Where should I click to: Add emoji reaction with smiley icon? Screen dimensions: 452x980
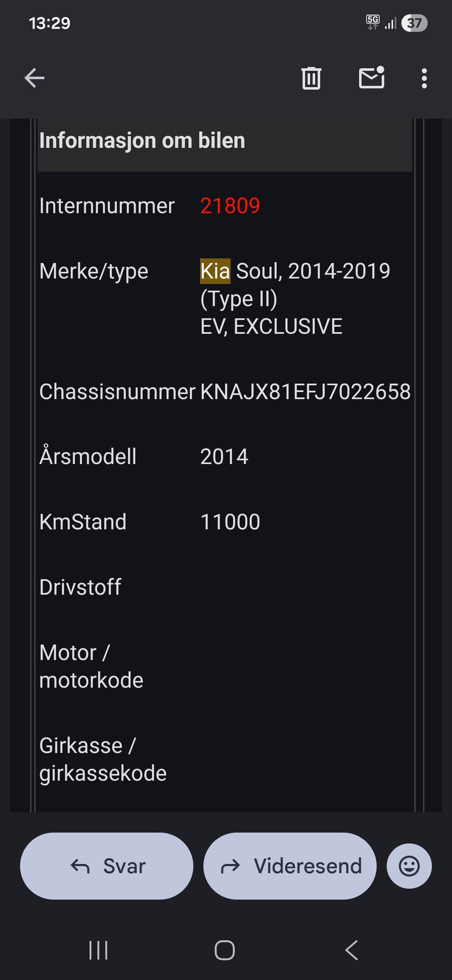click(409, 866)
